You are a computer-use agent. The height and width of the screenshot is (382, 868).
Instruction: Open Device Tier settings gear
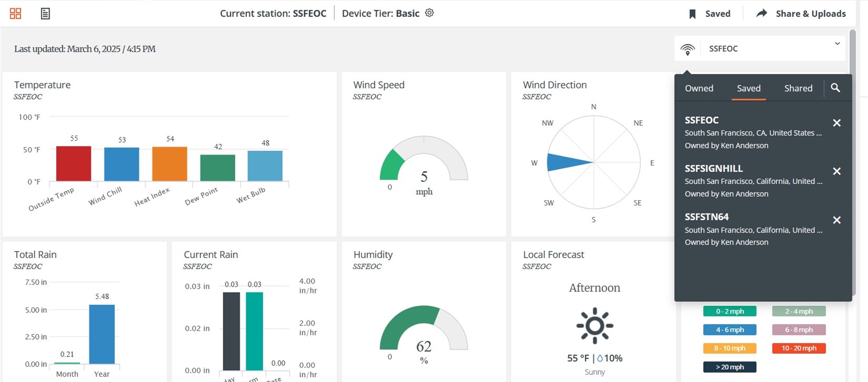tap(429, 13)
